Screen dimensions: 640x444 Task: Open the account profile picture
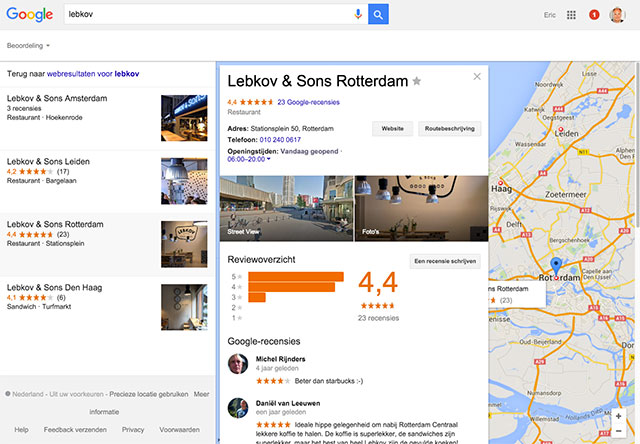[617, 15]
